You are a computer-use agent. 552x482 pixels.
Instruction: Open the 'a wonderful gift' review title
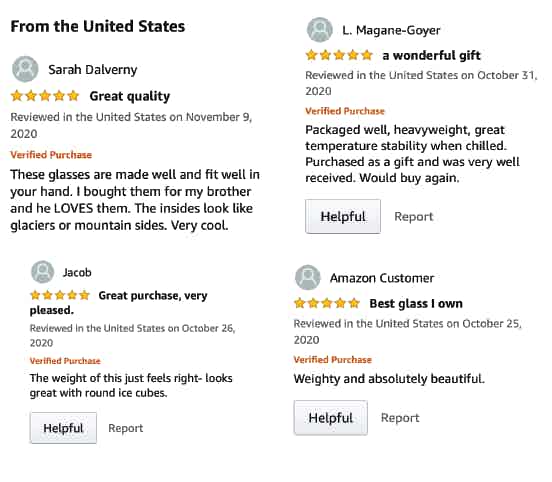pyautogui.click(x=431, y=55)
